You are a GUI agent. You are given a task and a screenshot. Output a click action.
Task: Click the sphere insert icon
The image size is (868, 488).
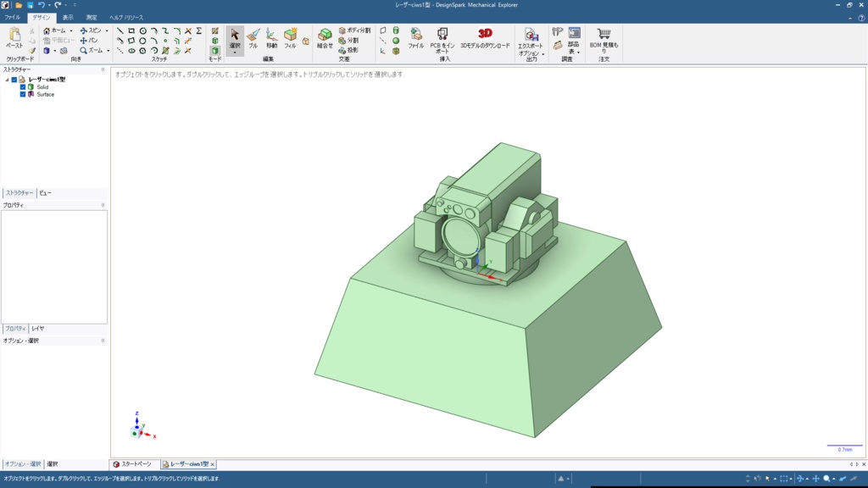(x=396, y=41)
